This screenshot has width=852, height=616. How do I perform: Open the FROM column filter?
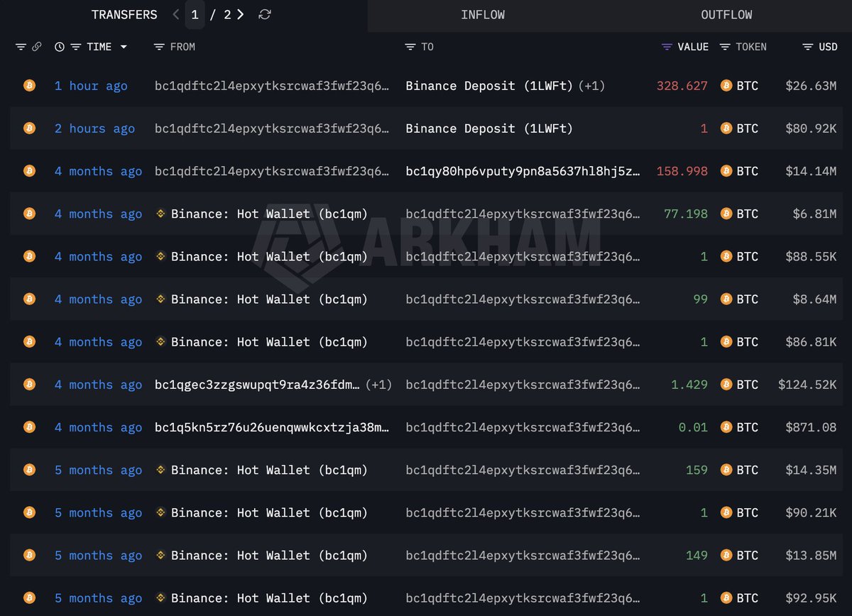[159, 47]
